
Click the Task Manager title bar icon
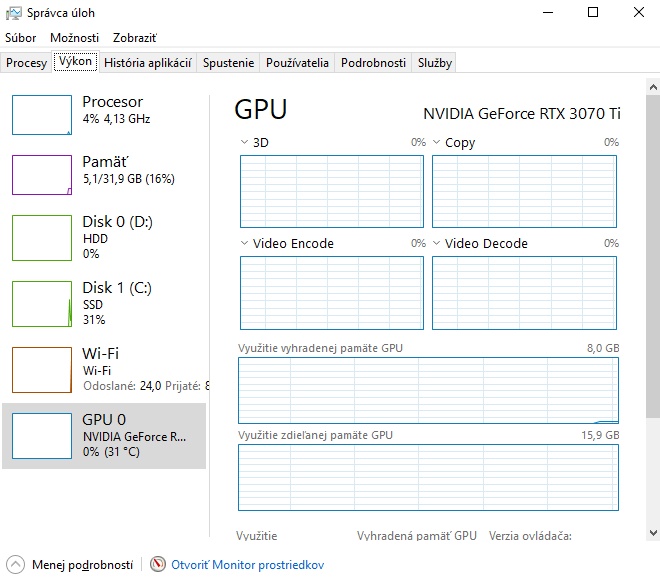coord(12,13)
